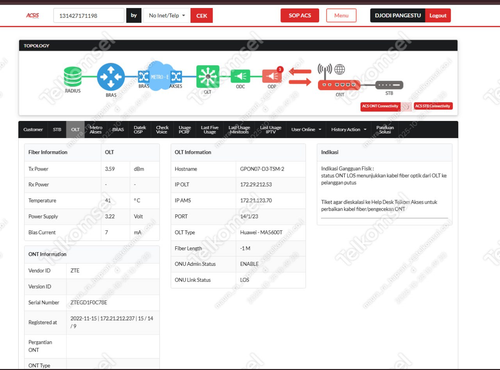Select the PORT value 14/1/23
The image size is (500, 370).
coord(249,216)
